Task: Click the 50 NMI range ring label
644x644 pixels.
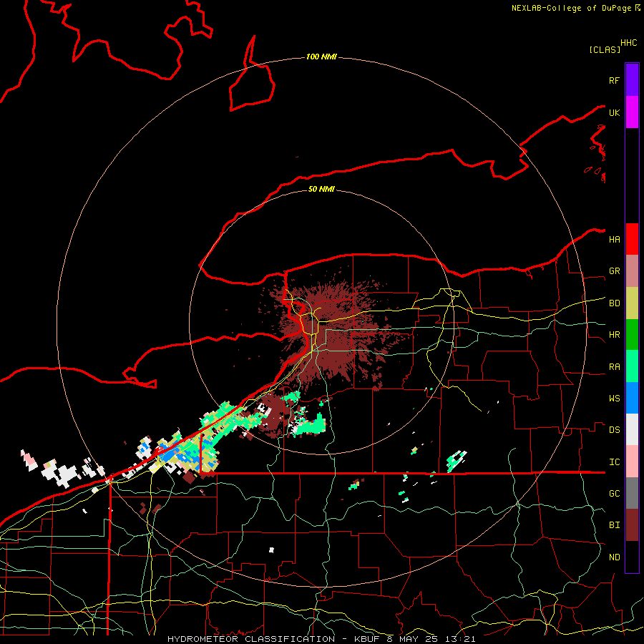Action: tap(321, 189)
